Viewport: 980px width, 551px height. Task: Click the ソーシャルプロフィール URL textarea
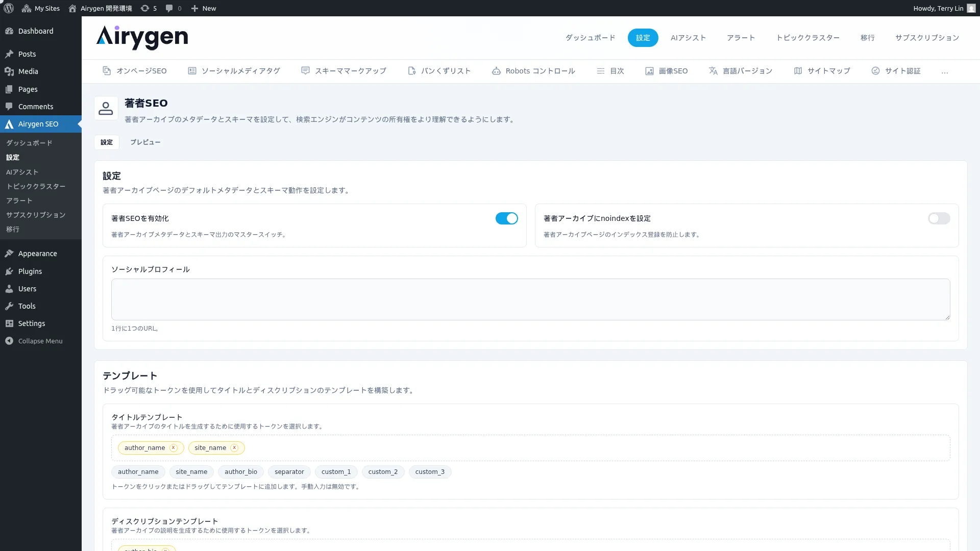point(530,299)
